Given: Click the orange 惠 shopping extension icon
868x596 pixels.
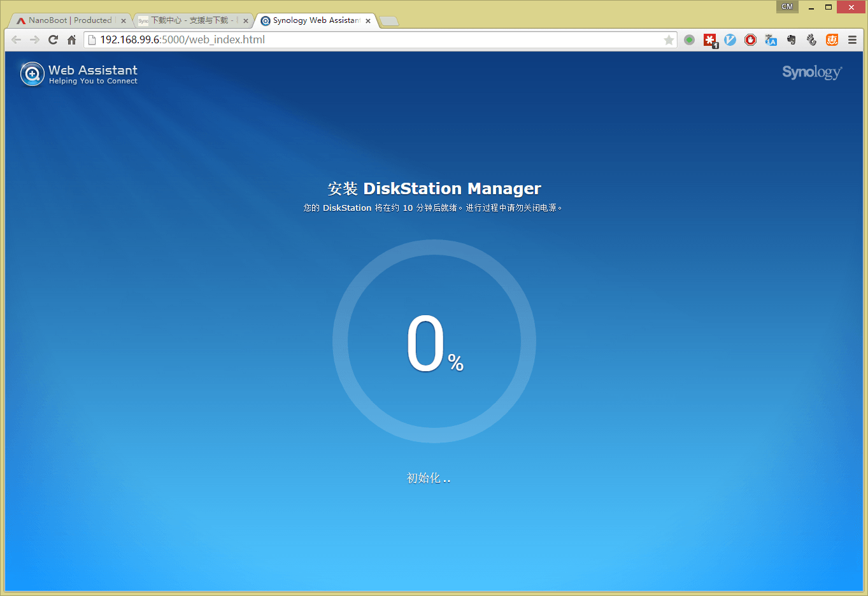Looking at the screenshot, I should tap(832, 40).
